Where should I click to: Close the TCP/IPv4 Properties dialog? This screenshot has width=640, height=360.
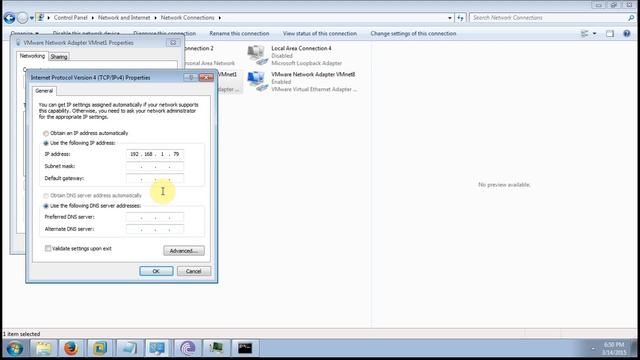(x=206, y=77)
